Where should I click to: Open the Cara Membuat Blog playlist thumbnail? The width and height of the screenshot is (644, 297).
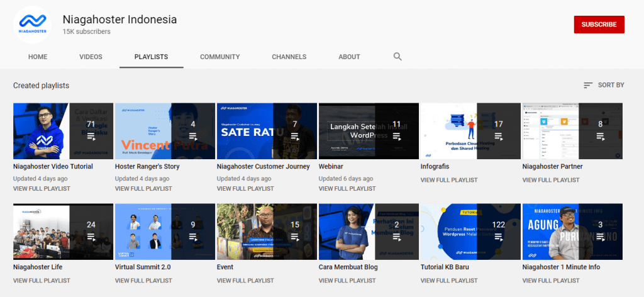pos(369,232)
